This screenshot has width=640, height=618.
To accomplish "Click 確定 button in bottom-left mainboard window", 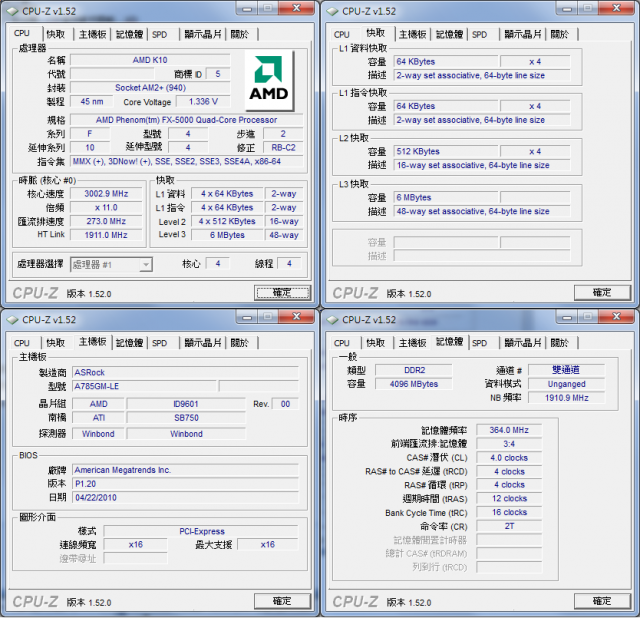I will 282,601.
